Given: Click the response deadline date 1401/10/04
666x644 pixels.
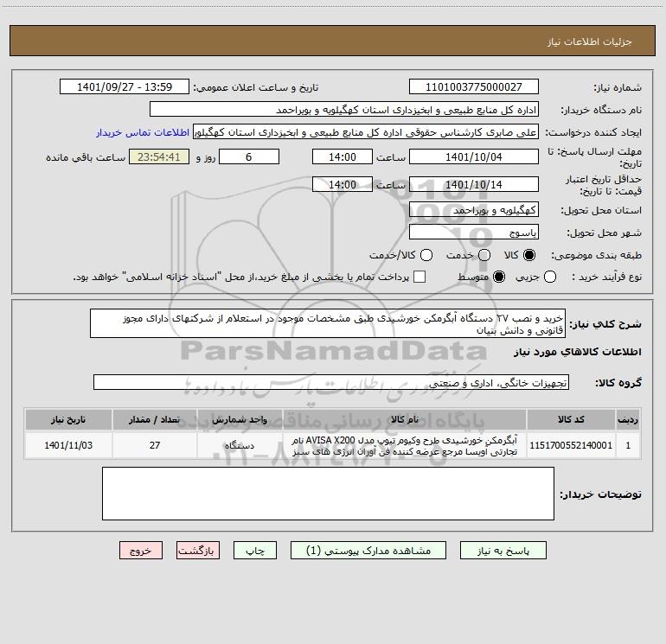Looking at the screenshot, I should point(474,156).
